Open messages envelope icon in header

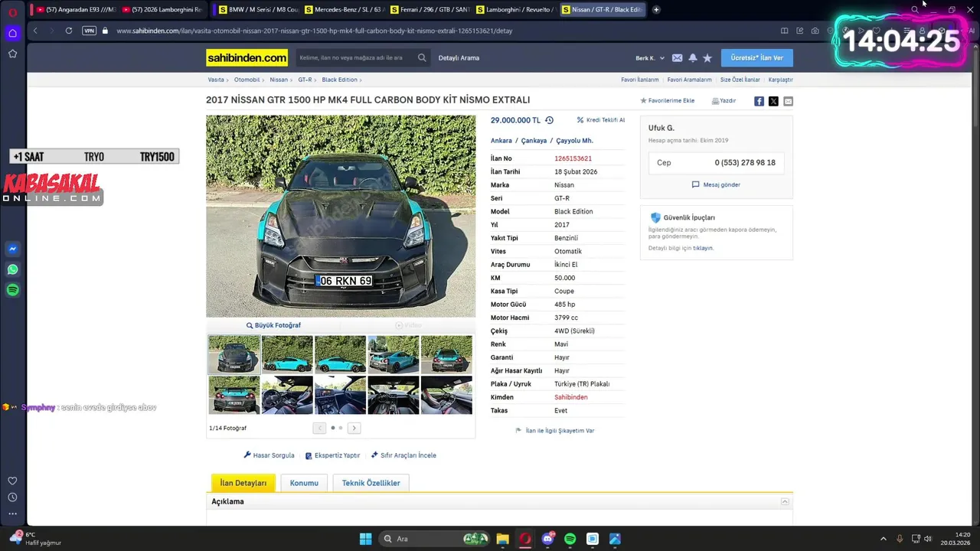click(x=677, y=58)
